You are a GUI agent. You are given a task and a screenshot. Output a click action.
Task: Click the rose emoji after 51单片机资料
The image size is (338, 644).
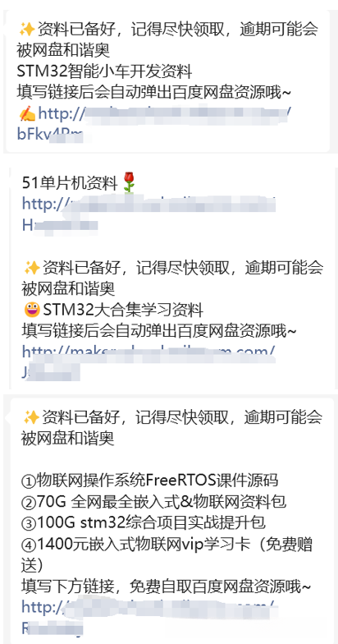click(x=129, y=182)
